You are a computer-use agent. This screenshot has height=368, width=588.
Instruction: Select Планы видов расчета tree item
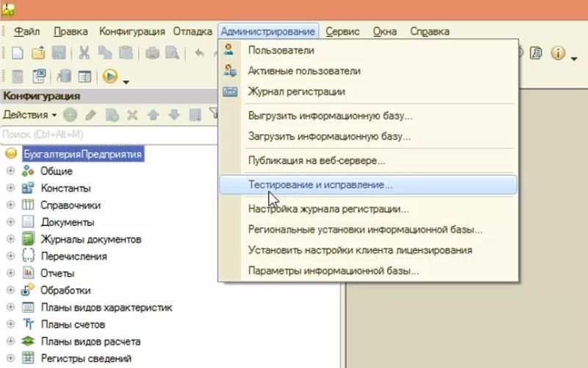coord(90,342)
